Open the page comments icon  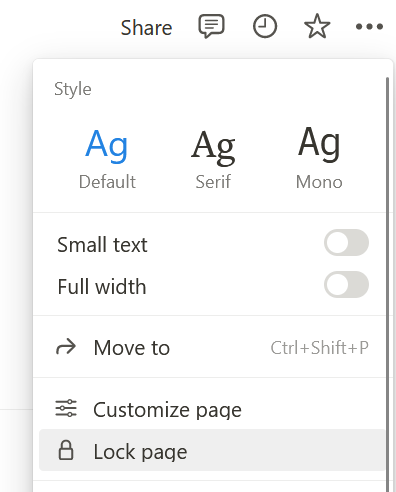tap(211, 26)
